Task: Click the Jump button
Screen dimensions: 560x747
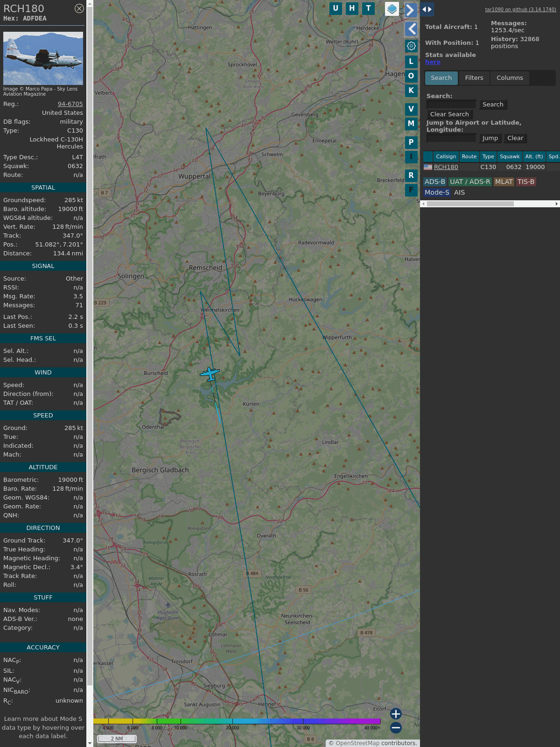Action: [490, 138]
